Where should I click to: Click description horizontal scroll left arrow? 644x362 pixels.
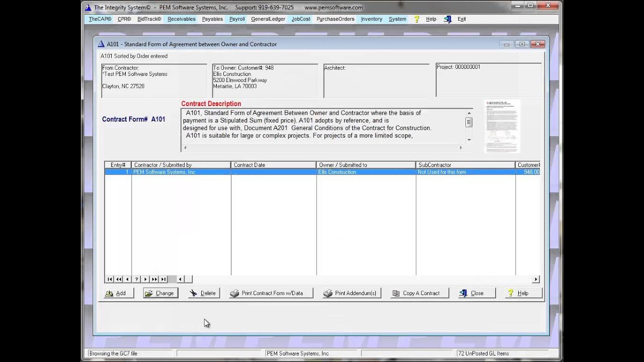(185, 148)
